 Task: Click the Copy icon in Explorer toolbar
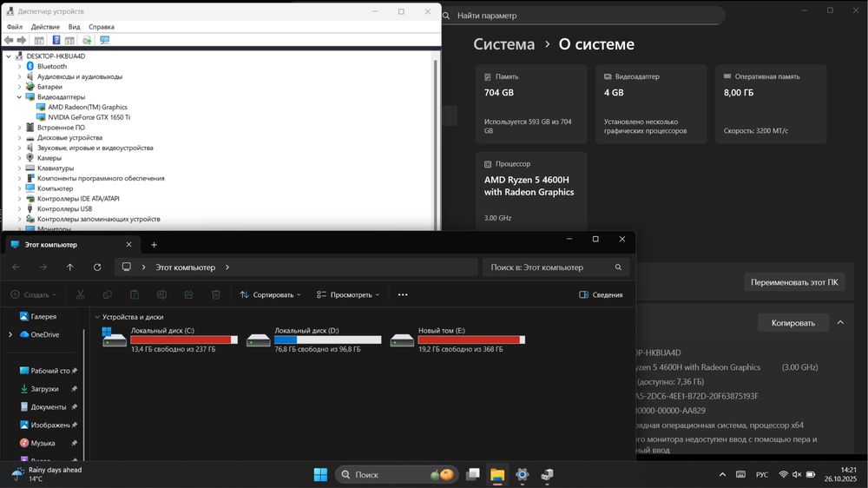[108, 294]
